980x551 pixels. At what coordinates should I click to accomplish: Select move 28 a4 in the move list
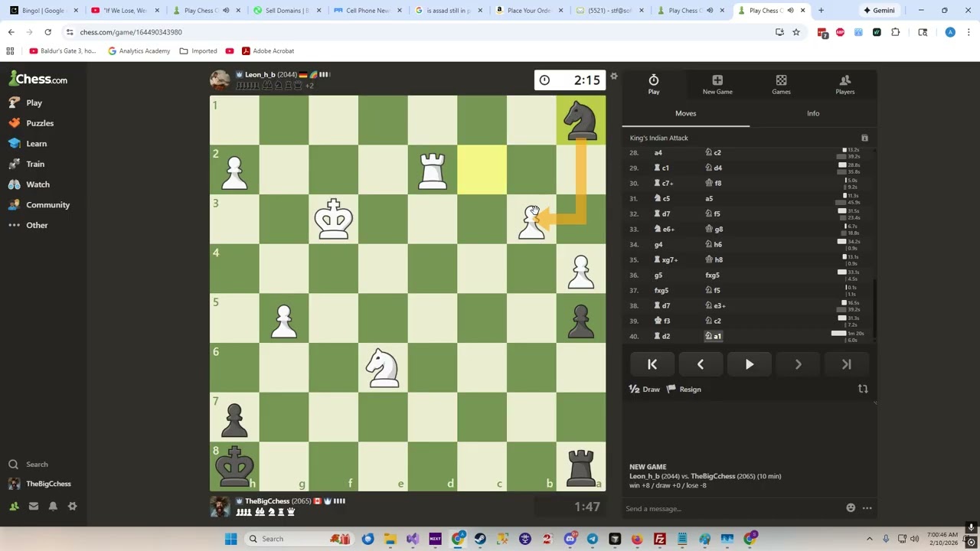coord(658,152)
